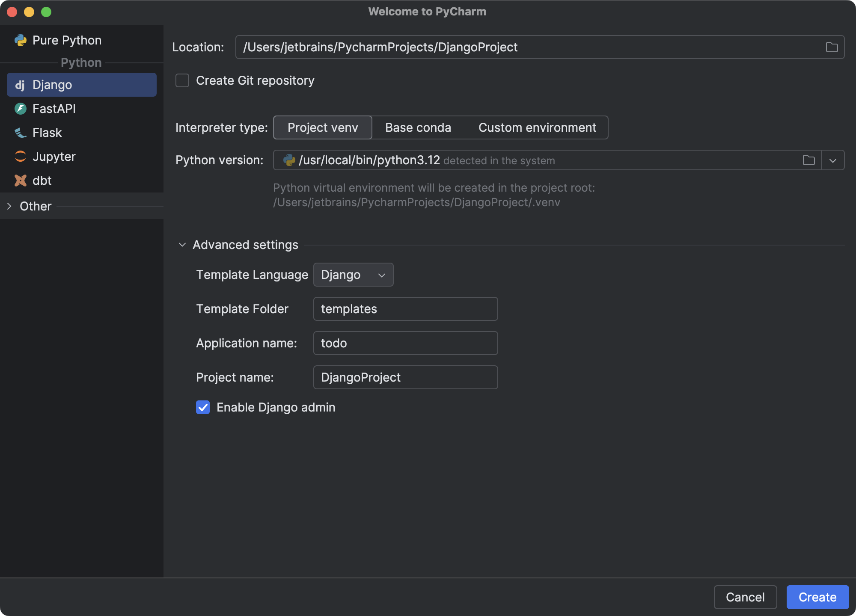Select the Project venv interpreter tab
Screen dimensions: 856x616
pyautogui.click(x=322, y=127)
